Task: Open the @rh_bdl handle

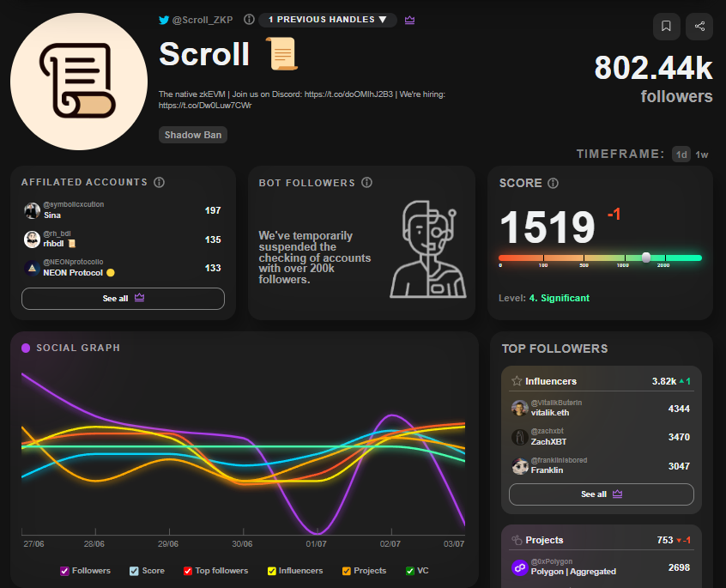Action: 57,233
